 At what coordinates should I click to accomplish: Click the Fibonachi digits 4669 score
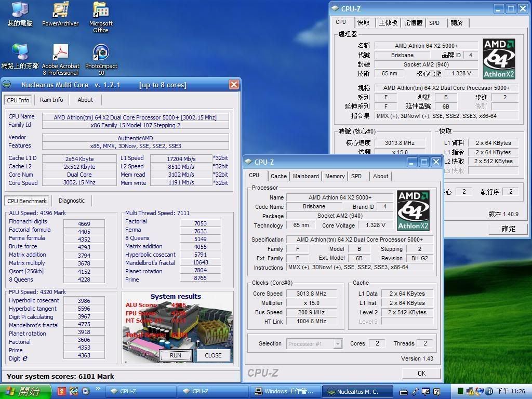(x=84, y=224)
